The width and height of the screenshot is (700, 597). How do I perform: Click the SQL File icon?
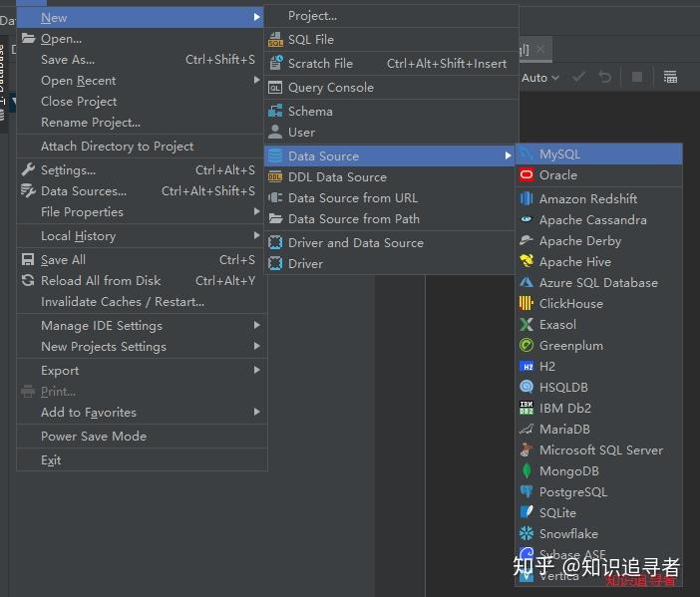(275, 40)
